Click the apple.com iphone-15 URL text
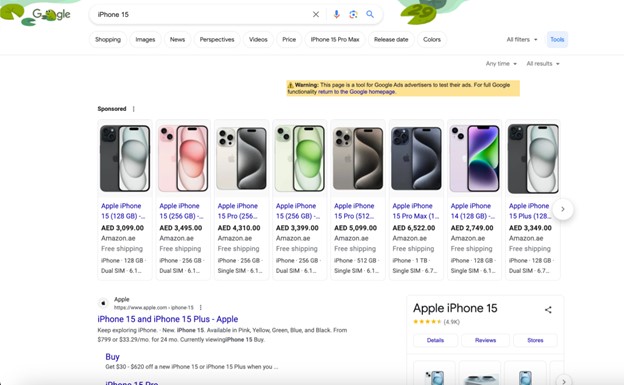This screenshot has width=624, height=385. pos(154,308)
